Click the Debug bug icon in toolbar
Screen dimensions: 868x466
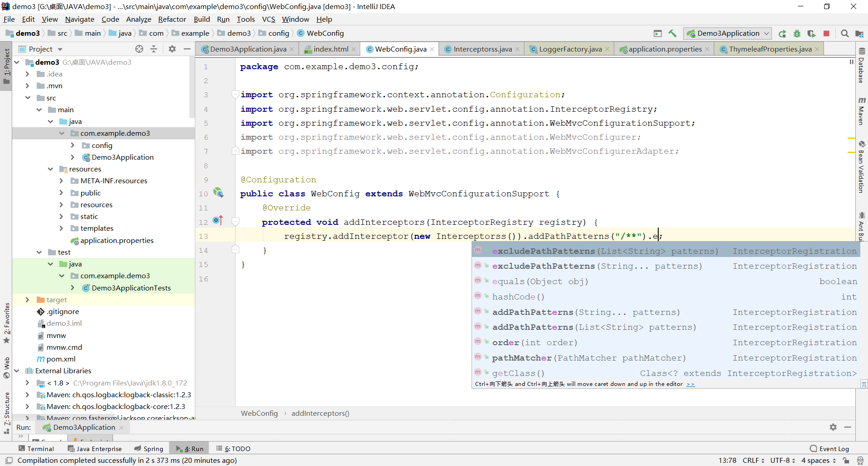pos(797,33)
